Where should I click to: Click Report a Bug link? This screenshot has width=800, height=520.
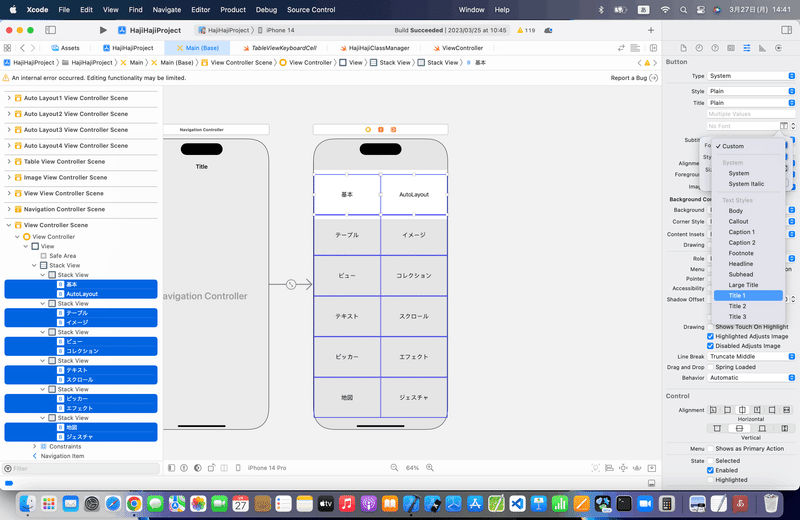click(634, 78)
